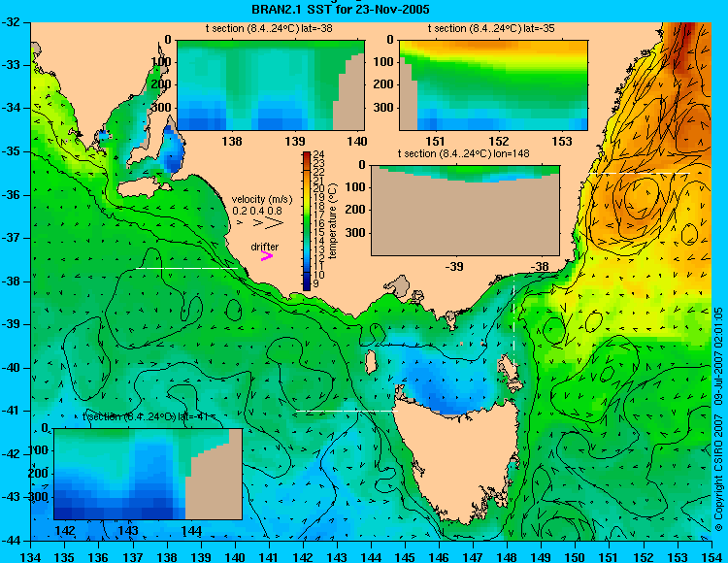Screen dimensions: 728x563
Task: Click the "velocity (m/s)" legend label
Action: point(262,200)
